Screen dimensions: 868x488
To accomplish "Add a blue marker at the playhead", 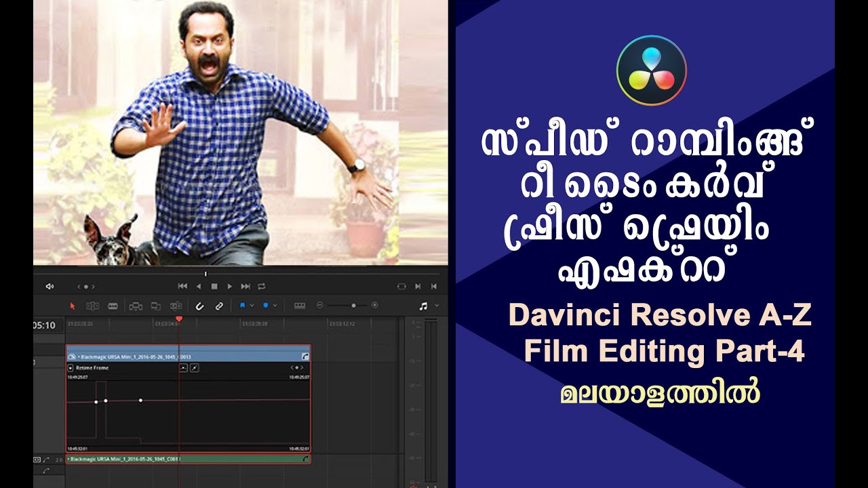I will pyautogui.click(x=265, y=305).
